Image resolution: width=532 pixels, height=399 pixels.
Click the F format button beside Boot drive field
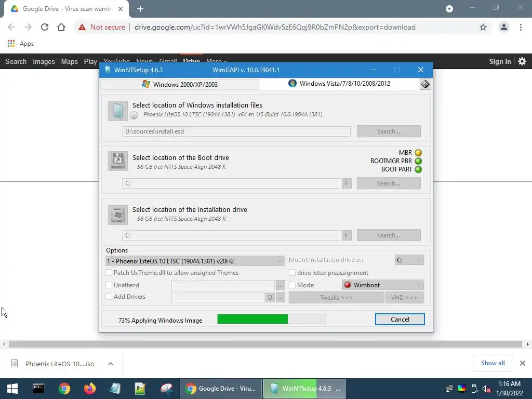coord(347,183)
